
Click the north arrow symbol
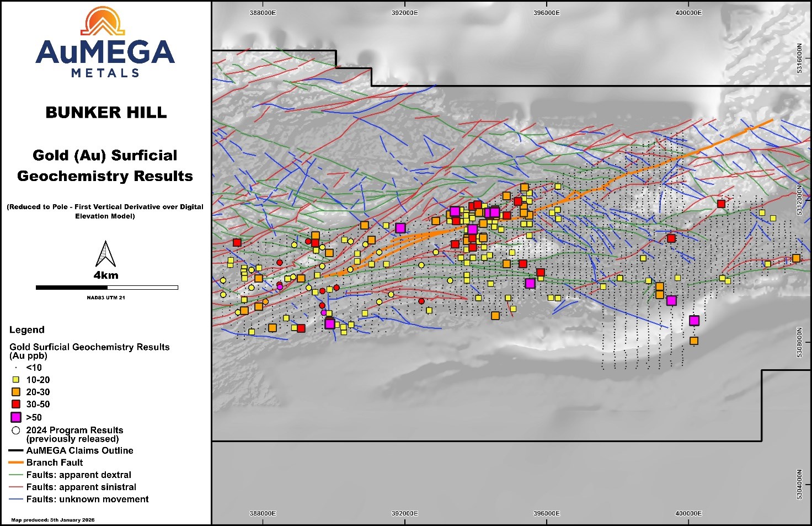[105, 254]
